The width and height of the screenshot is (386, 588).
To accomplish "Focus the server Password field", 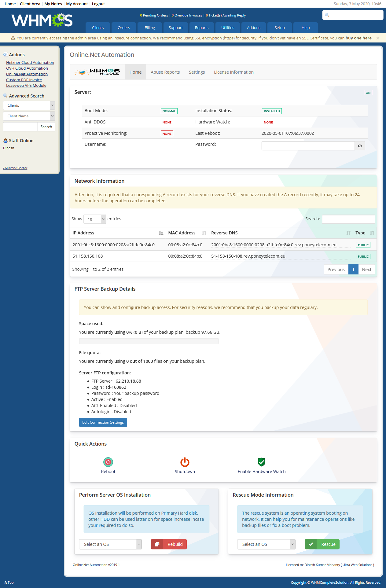I will [308, 146].
